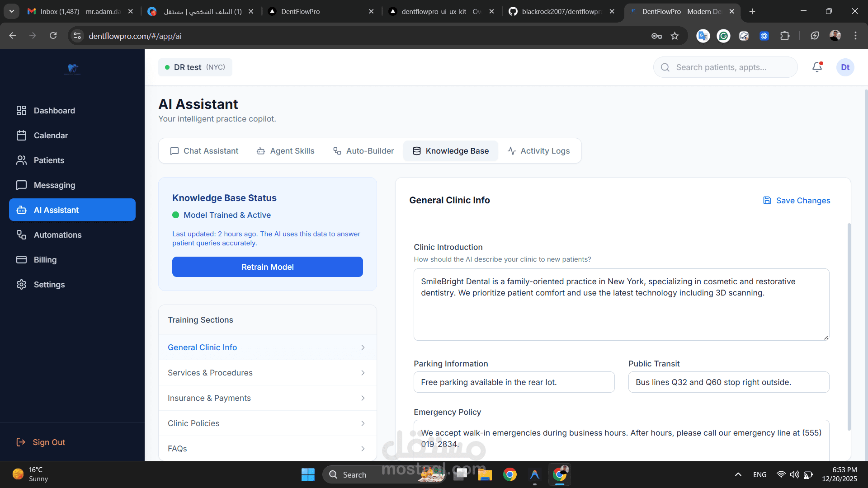
Task: Open Automations icon in sidebar
Action: pyautogui.click(x=21, y=235)
